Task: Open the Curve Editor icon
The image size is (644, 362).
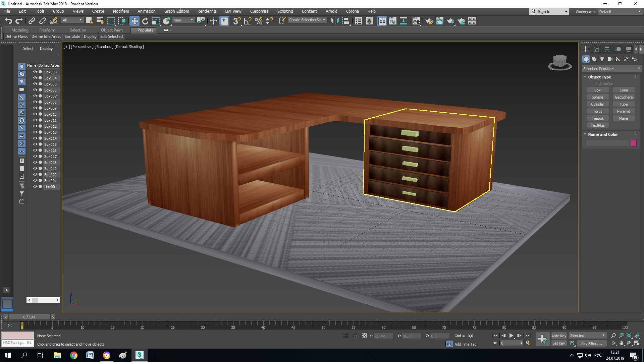Action: (x=392, y=21)
